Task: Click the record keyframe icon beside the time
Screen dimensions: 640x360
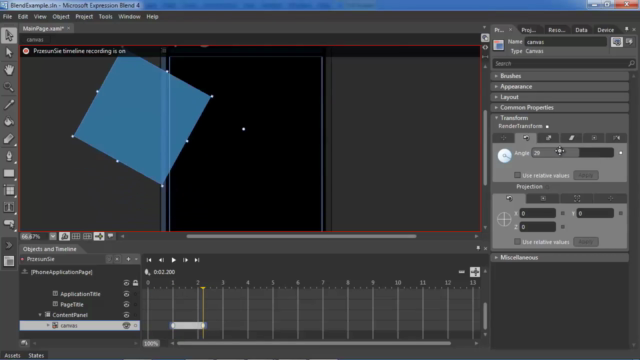Action: click(x=147, y=272)
